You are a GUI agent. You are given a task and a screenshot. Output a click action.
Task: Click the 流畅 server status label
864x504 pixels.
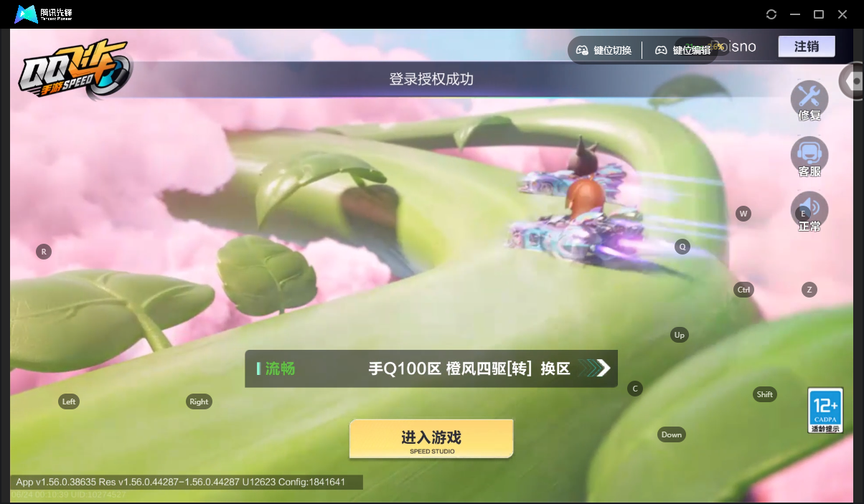click(280, 369)
